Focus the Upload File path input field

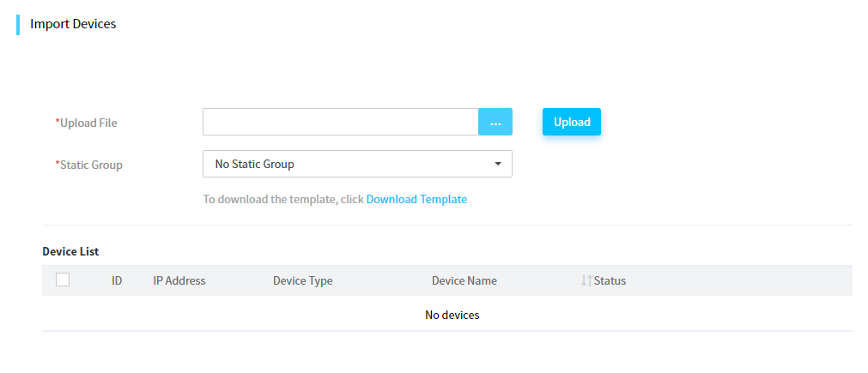coord(341,122)
